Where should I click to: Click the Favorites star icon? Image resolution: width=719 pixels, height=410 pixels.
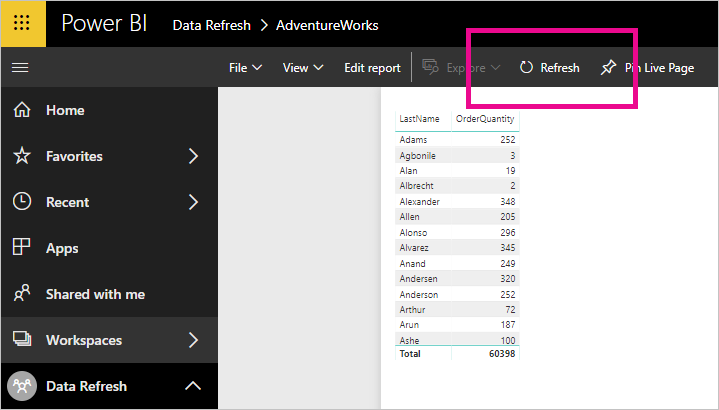(x=22, y=156)
